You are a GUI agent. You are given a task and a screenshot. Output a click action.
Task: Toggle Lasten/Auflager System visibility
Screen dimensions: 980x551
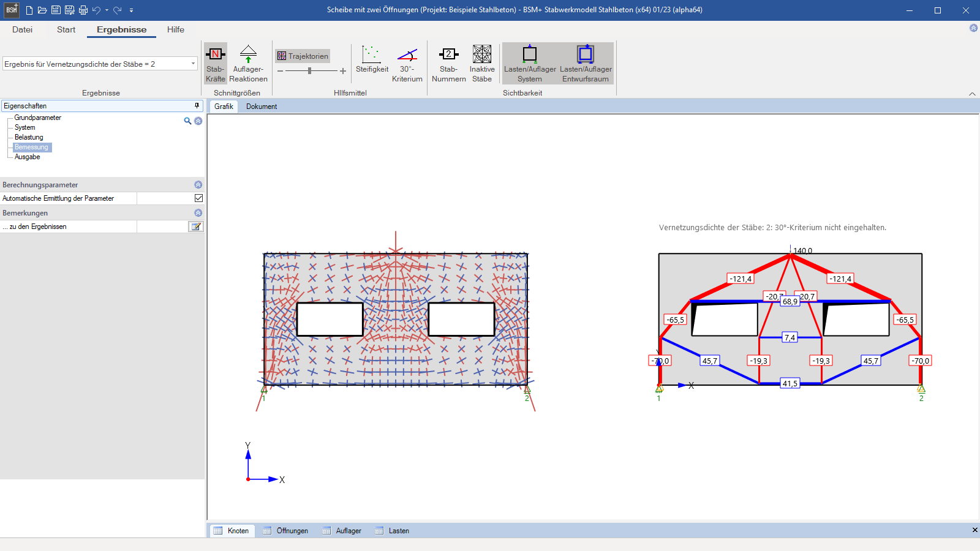pyautogui.click(x=530, y=63)
